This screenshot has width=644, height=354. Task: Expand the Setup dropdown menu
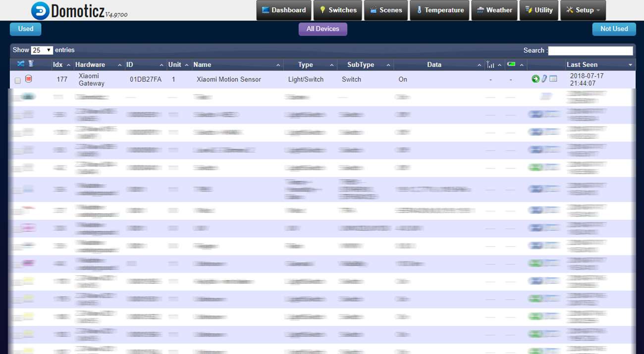[583, 10]
